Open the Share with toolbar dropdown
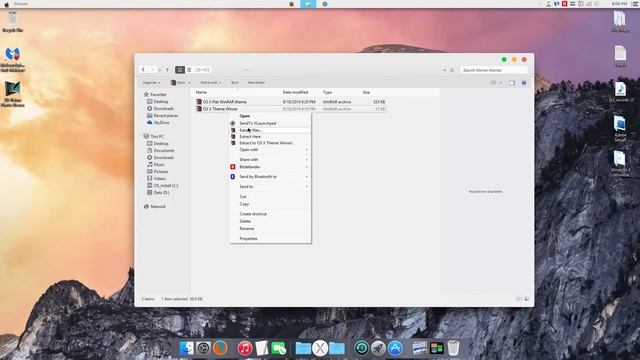Viewport: 640px width, 360px height. [211, 83]
